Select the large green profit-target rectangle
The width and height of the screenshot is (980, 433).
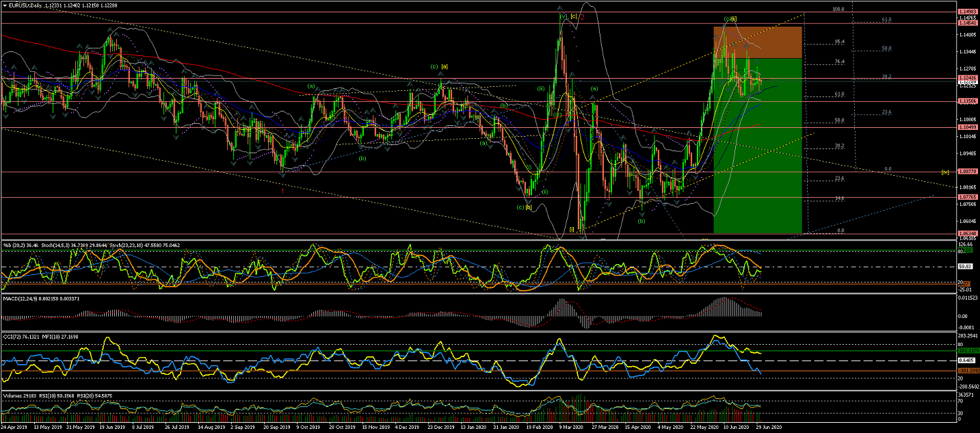tap(758, 157)
